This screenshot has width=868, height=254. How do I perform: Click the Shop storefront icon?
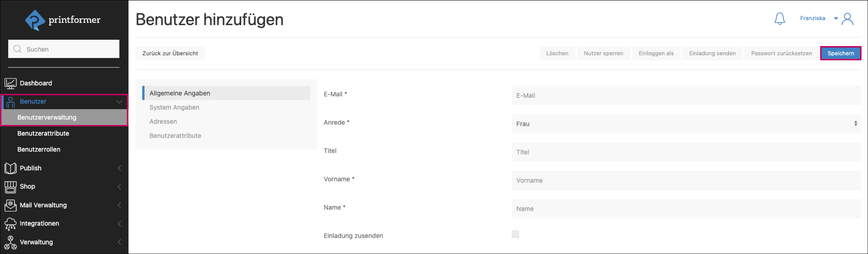pos(10,187)
